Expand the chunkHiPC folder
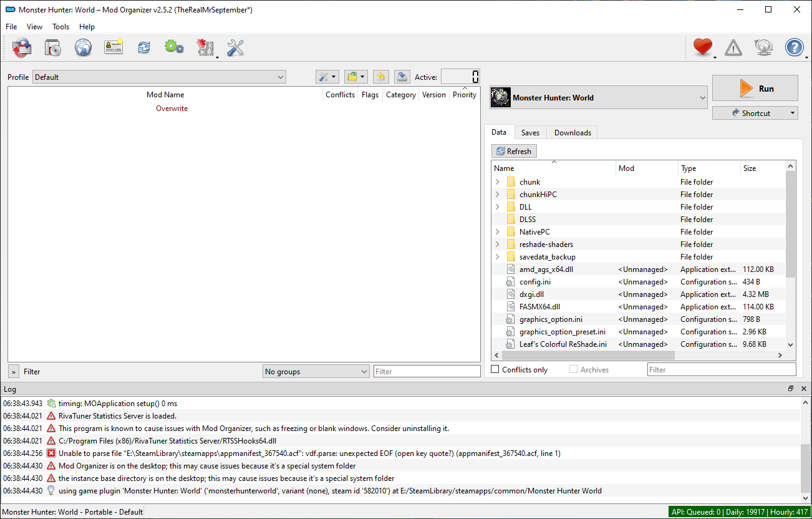This screenshot has width=812, height=519. tap(497, 195)
